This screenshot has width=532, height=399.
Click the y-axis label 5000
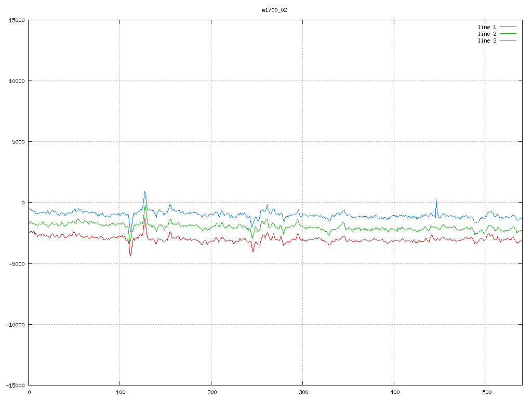[18, 142]
